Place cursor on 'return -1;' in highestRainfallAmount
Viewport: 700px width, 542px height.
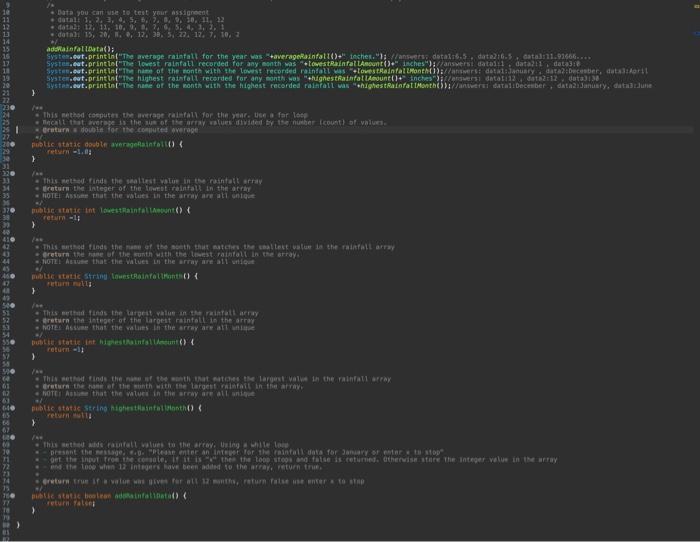click(65, 350)
